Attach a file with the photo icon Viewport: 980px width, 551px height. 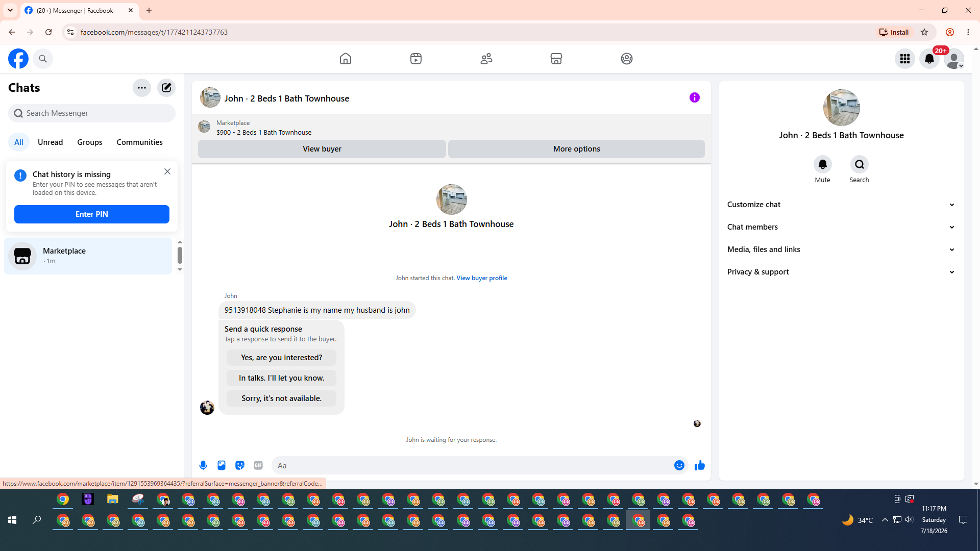click(222, 465)
